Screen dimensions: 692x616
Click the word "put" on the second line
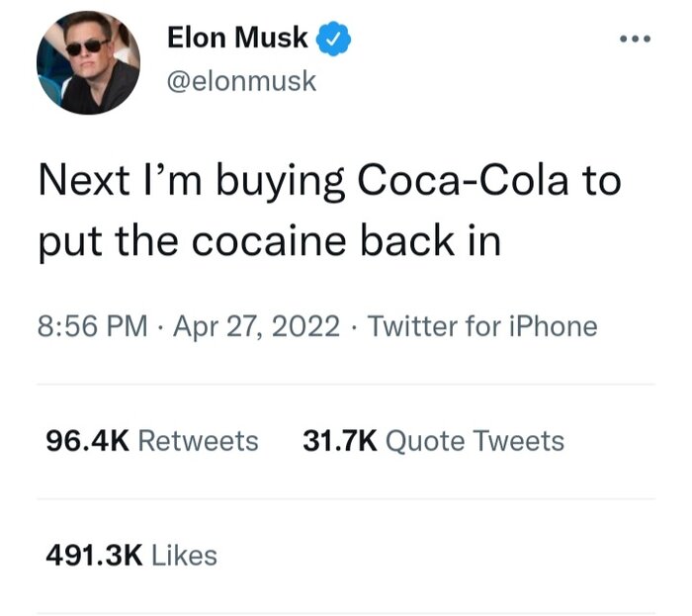pyautogui.click(x=69, y=240)
